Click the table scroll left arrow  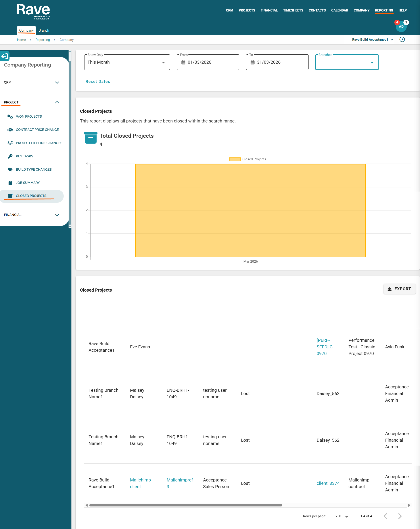point(86,505)
